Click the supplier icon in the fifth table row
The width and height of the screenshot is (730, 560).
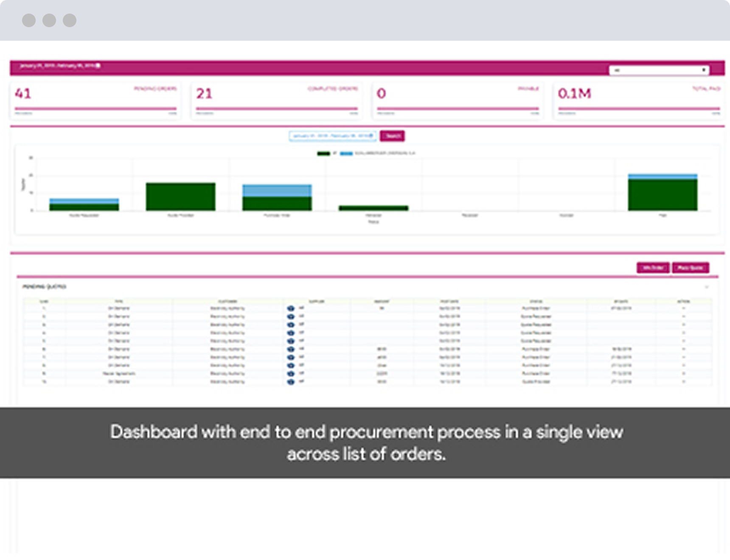291,341
